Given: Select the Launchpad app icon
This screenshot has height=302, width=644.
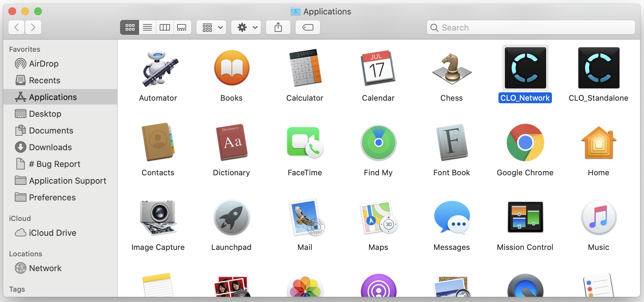Looking at the screenshot, I should coord(232,217).
